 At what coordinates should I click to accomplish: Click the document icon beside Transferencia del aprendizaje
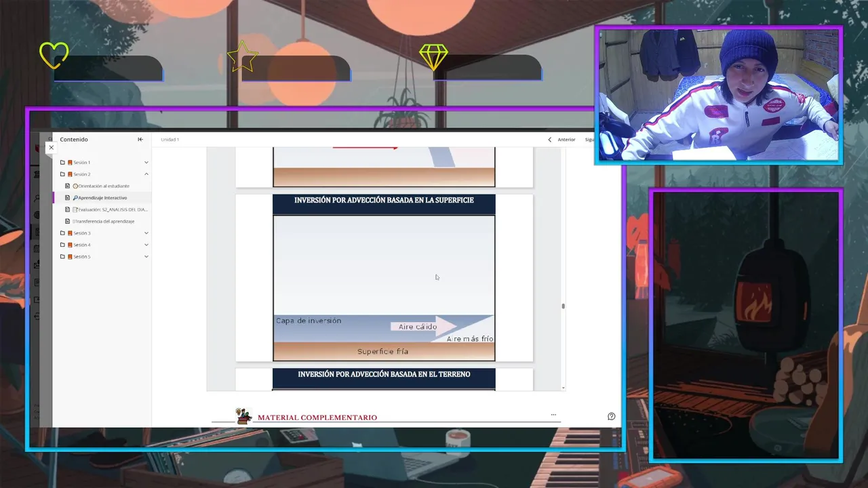click(67, 222)
